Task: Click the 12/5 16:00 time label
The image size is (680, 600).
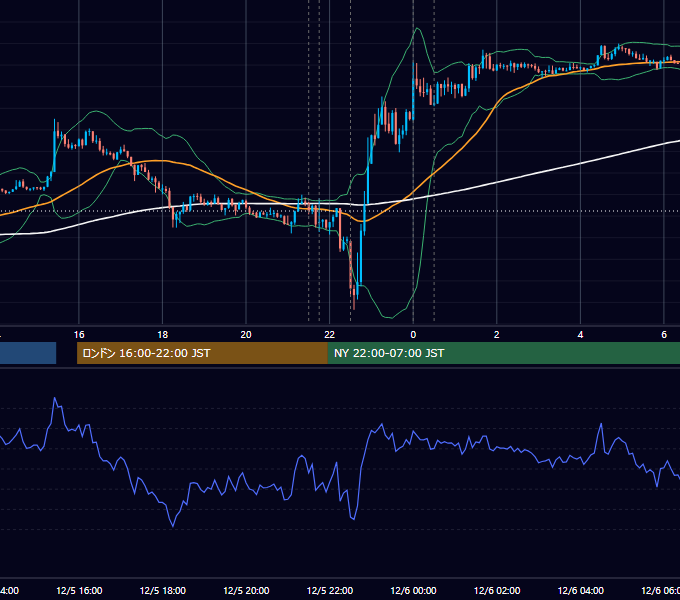Action: (x=79, y=590)
